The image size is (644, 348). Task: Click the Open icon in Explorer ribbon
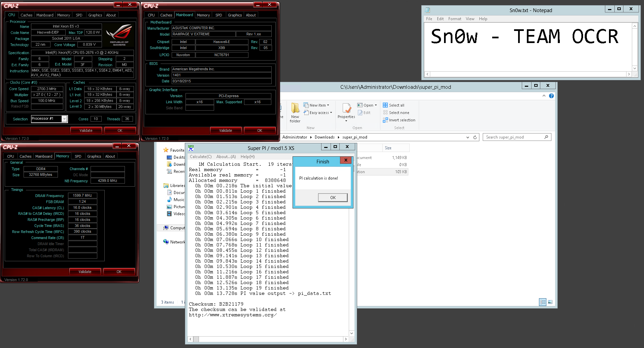tap(360, 105)
